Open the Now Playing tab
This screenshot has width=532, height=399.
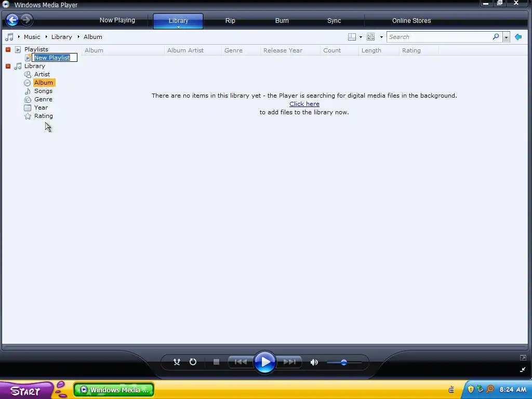click(117, 20)
